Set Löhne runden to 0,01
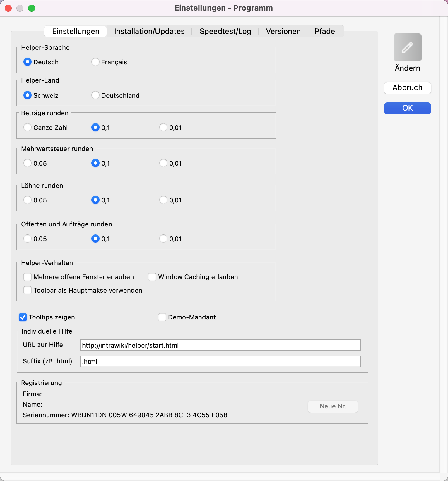The image size is (448, 481). pyautogui.click(x=163, y=200)
